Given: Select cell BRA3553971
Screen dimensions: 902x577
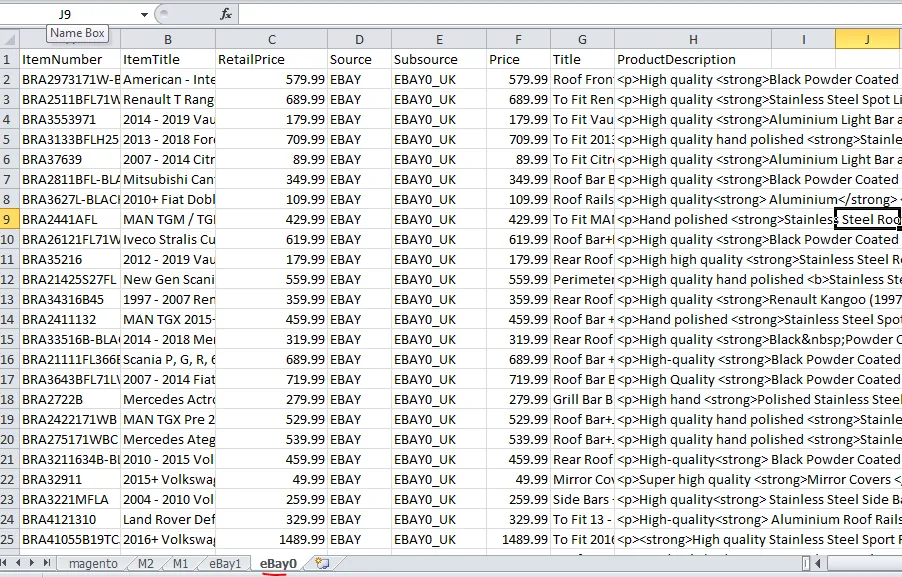Looking at the screenshot, I should (x=70, y=119).
